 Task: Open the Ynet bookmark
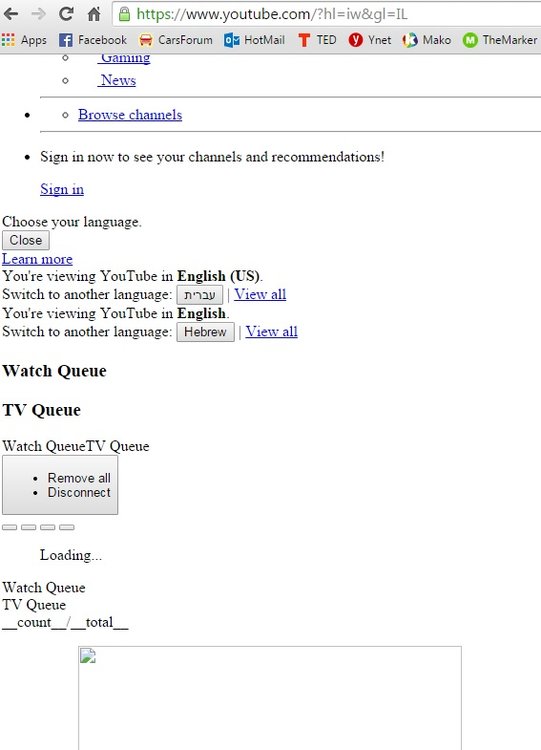click(x=370, y=40)
